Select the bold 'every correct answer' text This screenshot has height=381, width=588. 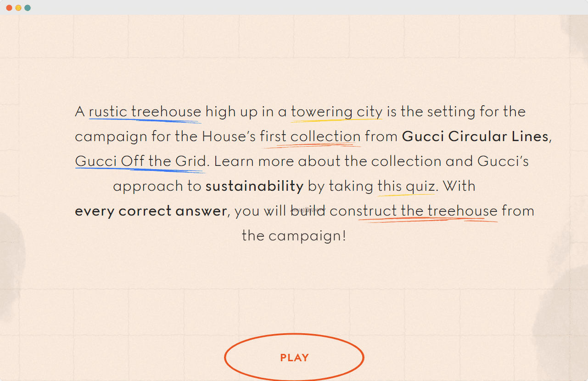(x=151, y=211)
